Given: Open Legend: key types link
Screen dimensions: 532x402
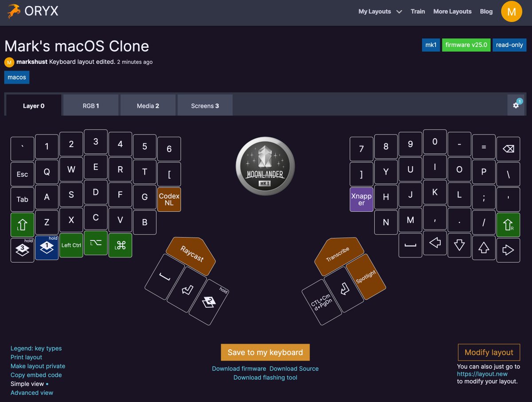Looking at the screenshot, I should click(x=36, y=348).
